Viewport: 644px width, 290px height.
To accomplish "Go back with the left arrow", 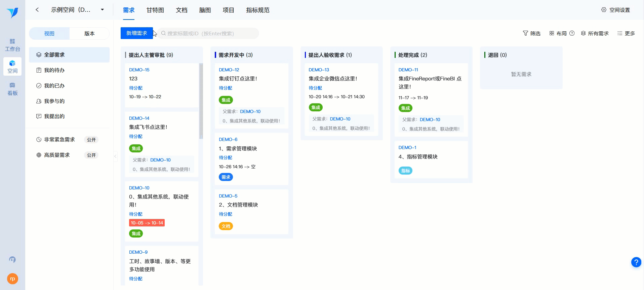I will [x=37, y=10].
